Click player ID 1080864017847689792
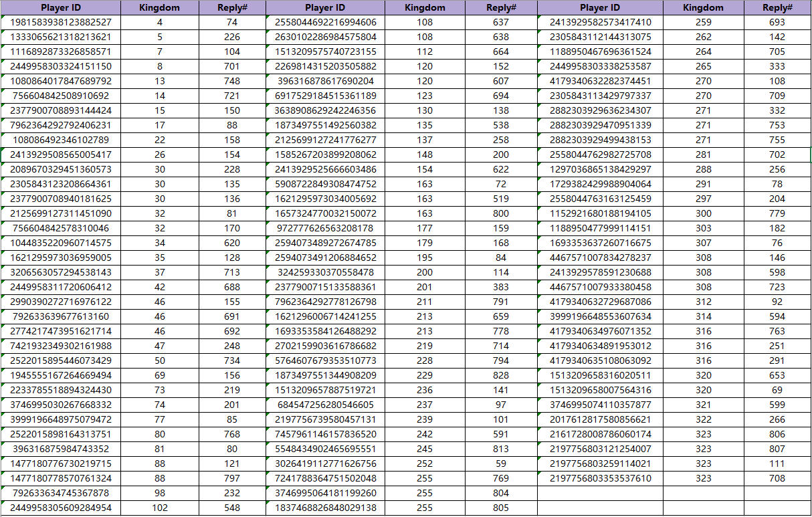The height and width of the screenshot is (517, 812). pyautogui.click(x=61, y=82)
